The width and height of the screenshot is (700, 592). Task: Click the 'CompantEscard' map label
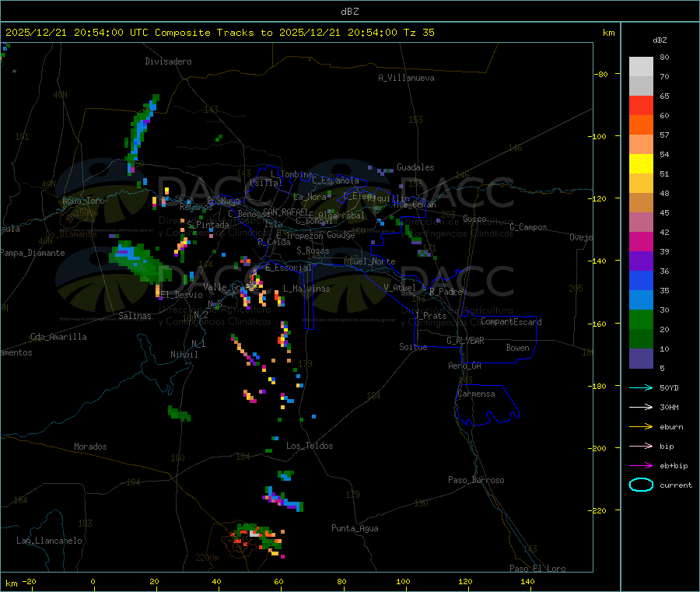pyautogui.click(x=511, y=322)
